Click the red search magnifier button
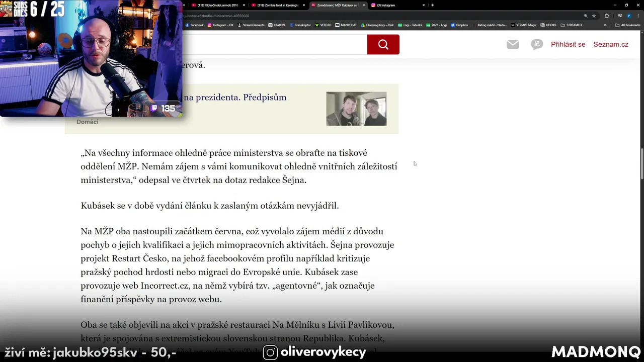644x362 pixels. [383, 44]
